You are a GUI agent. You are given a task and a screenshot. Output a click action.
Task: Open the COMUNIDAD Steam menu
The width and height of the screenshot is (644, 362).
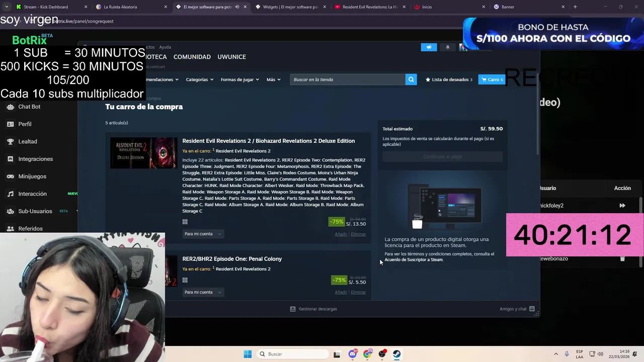click(192, 57)
